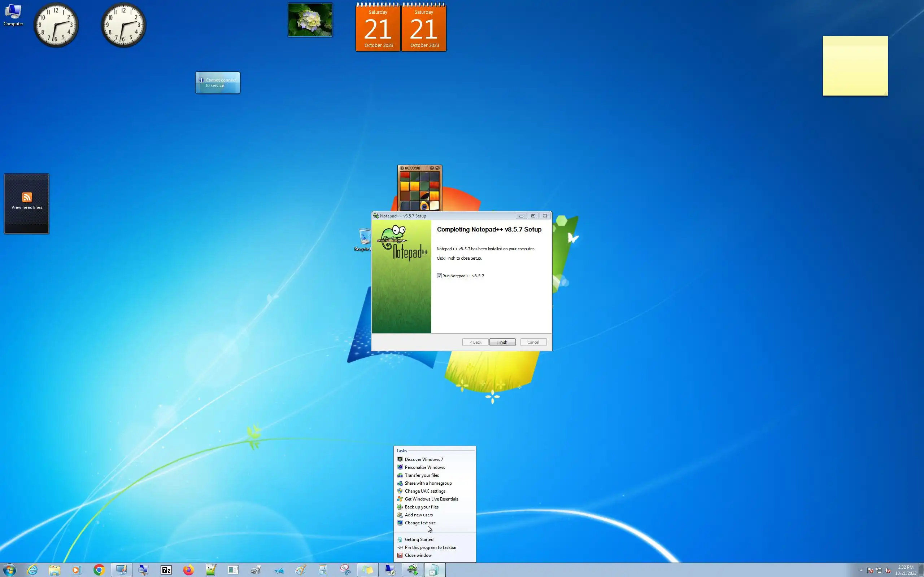Choose Pin this program to taskbar
Image resolution: width=924 pixels, height=577 pixels.
pos(430,547)
